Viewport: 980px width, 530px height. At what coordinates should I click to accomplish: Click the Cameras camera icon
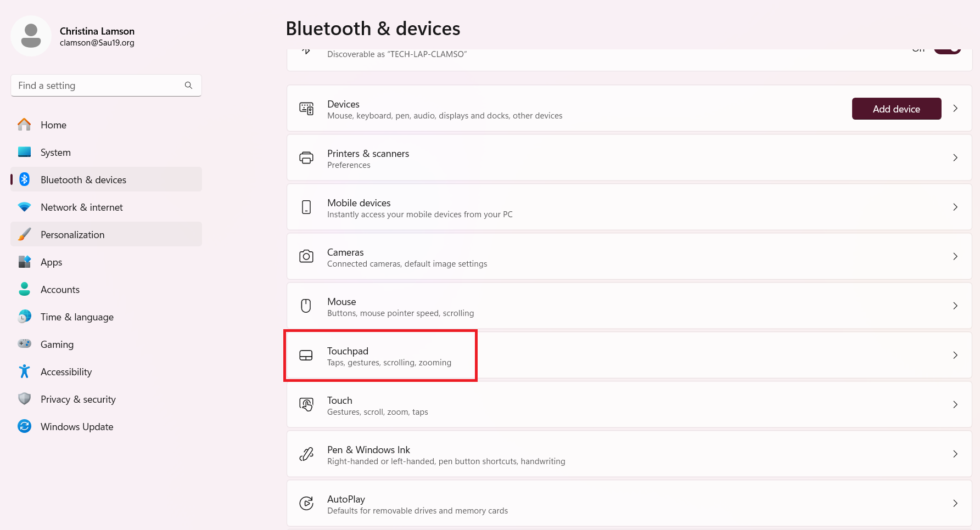[306, 256]
